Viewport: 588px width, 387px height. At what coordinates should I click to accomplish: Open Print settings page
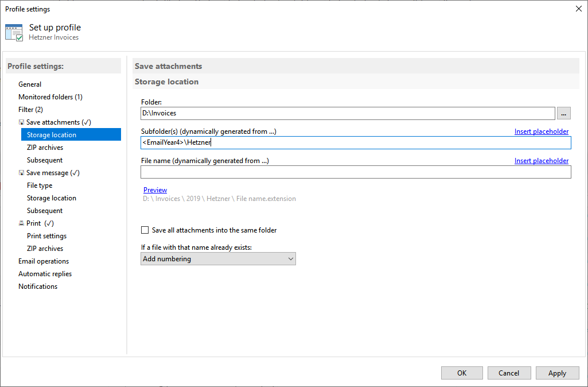[x=46, y=236]
